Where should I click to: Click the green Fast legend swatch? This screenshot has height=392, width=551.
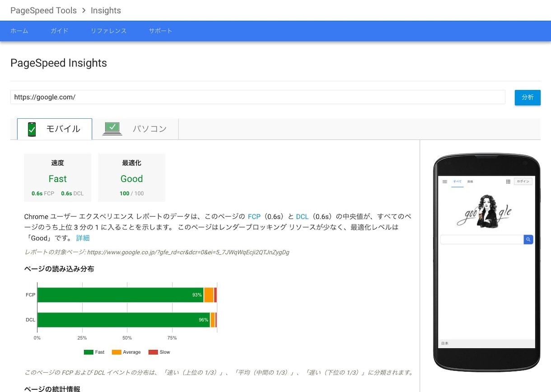(89, 352)
